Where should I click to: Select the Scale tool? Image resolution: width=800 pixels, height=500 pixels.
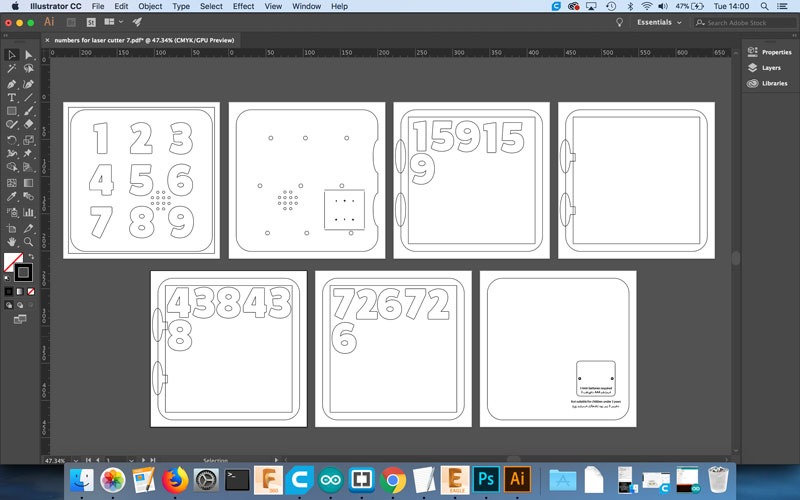click(x=29, y=139)
